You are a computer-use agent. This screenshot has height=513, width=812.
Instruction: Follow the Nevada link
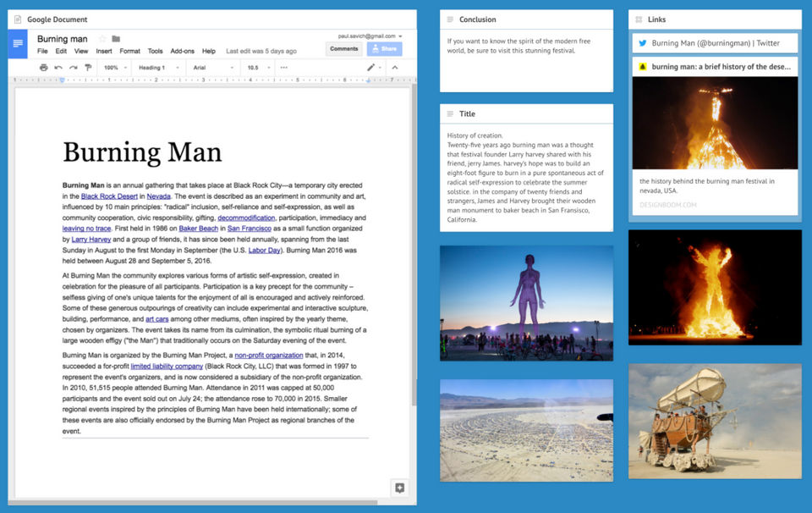point(158,196)
